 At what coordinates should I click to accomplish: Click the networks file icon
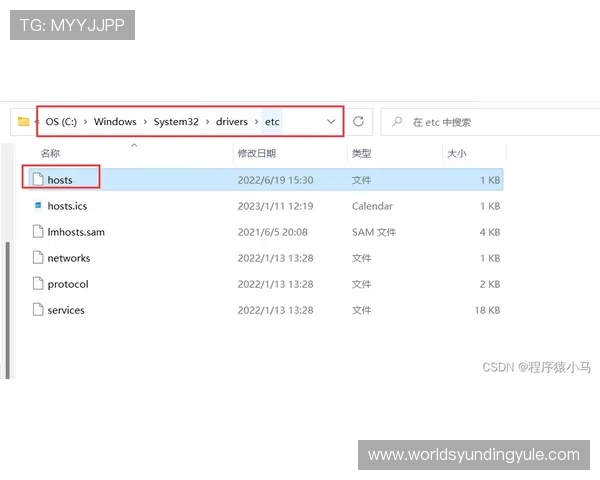coord(38,258)
